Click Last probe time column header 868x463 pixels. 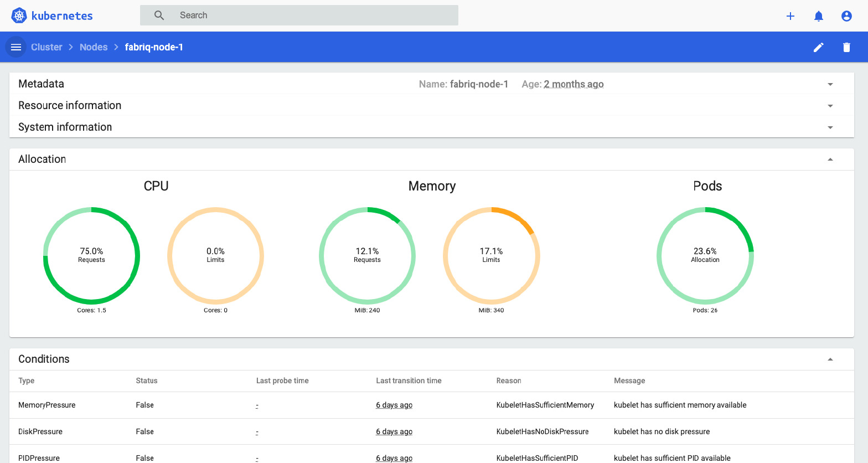[x=282, y=380]
